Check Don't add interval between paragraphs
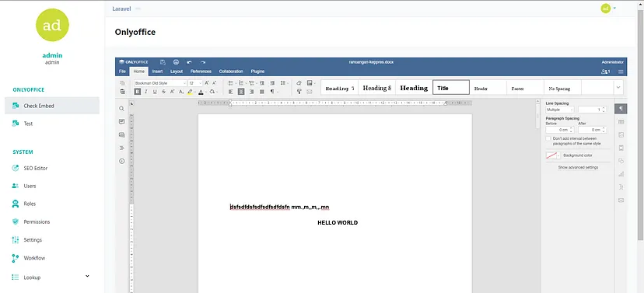 pos(548,138)
